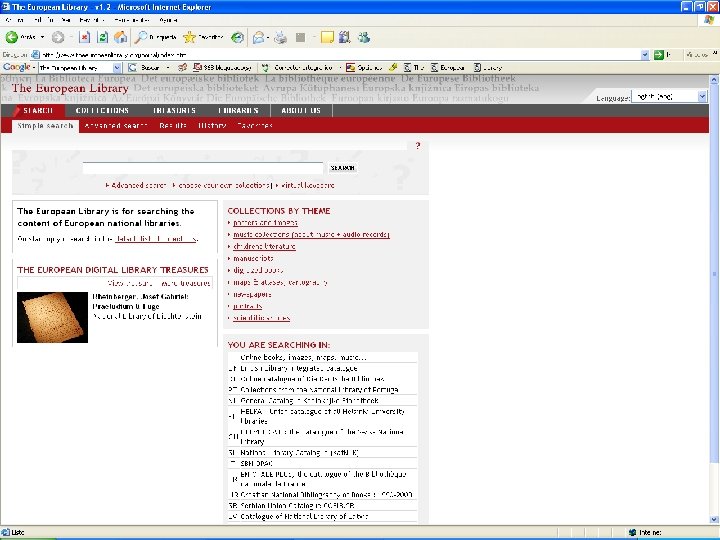Click the red help question mark
Image resolution: width=720 pixels, height=540 pixels.
[417, 146]
